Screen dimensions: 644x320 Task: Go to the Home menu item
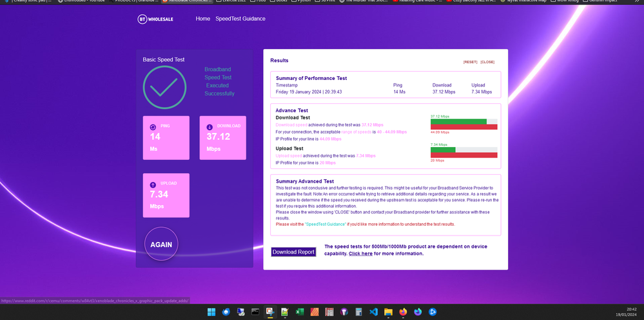[x=203, y=19]
